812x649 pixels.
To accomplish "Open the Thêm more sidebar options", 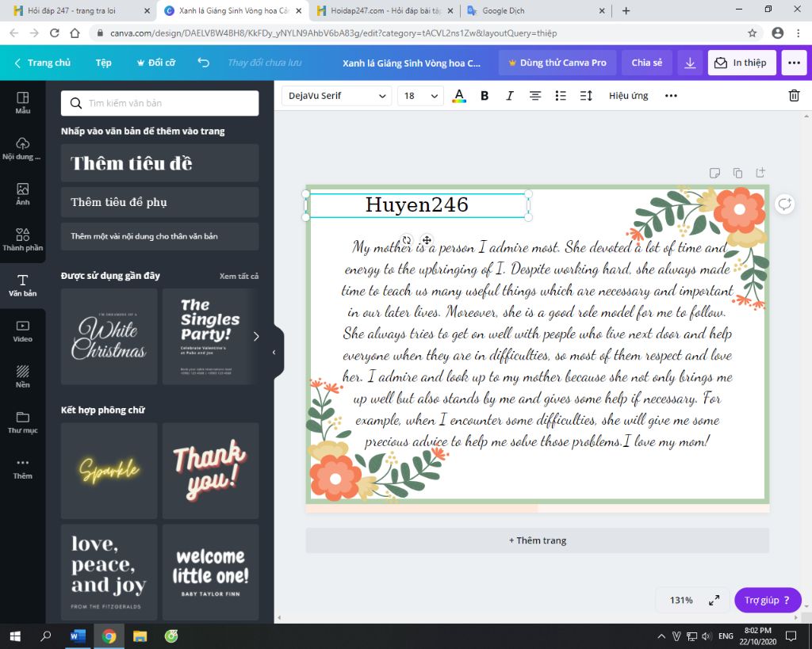I will [x=23, y=468].
